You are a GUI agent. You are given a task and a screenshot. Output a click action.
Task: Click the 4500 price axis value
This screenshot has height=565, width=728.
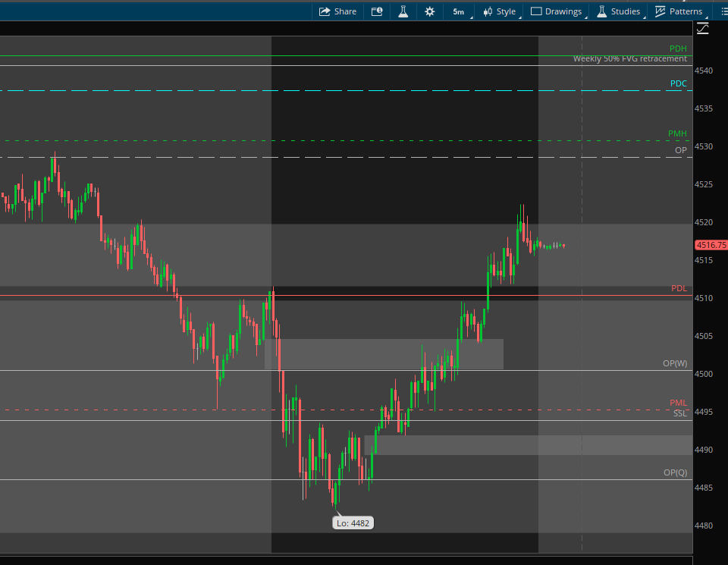[x=704, y=374]
